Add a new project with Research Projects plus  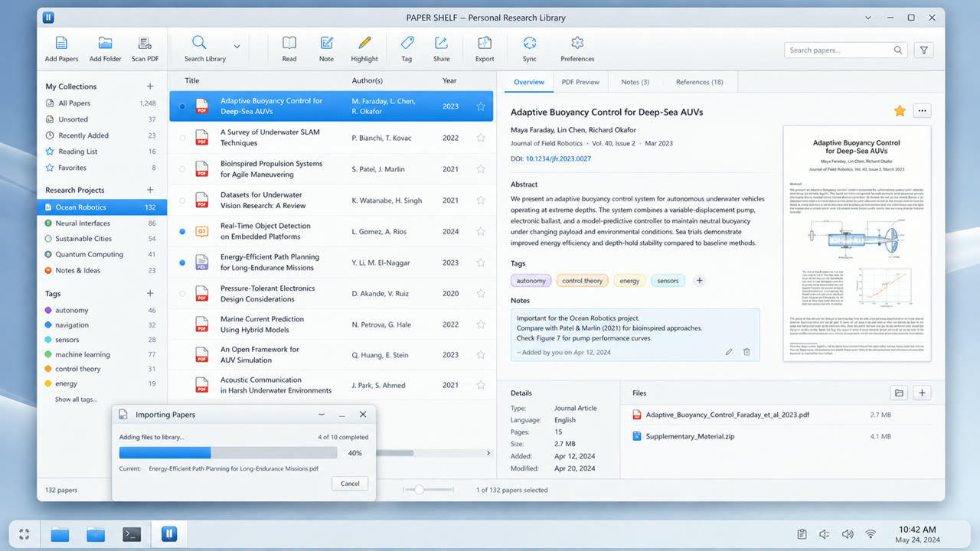tap(150, 190)
